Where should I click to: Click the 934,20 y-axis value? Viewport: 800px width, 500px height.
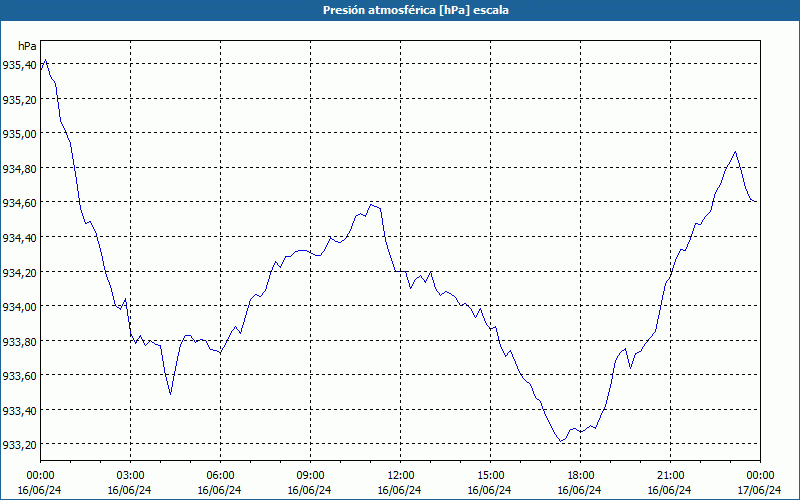[19, 272]
